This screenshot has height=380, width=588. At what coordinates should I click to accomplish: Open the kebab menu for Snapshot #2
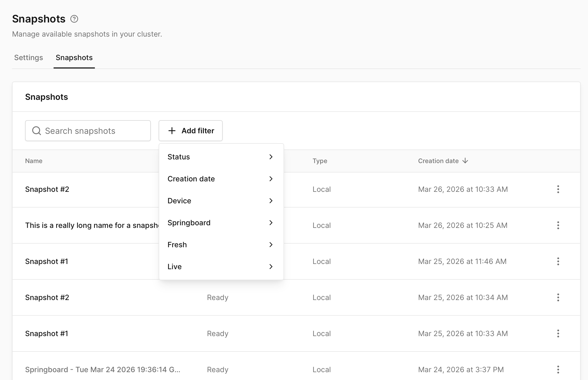coord(558,189)
